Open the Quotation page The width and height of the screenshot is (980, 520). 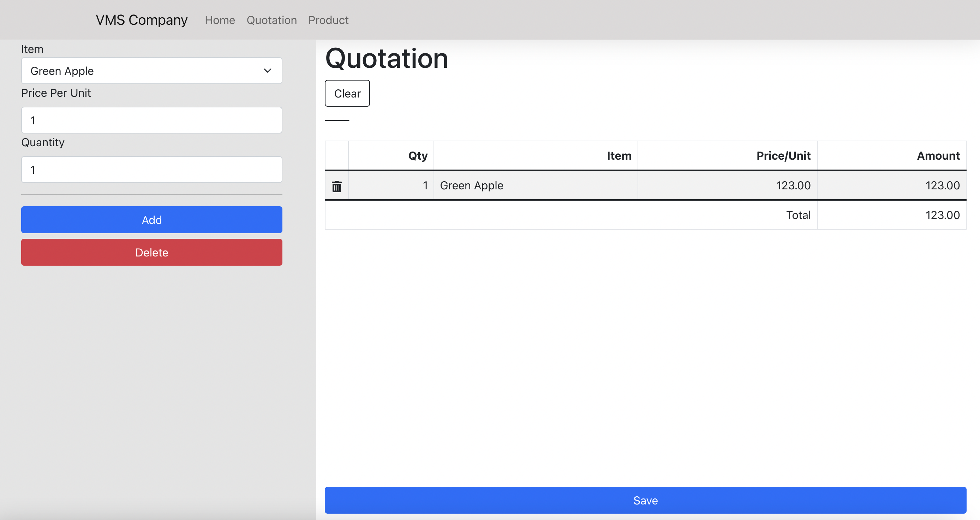click(271, 20)
